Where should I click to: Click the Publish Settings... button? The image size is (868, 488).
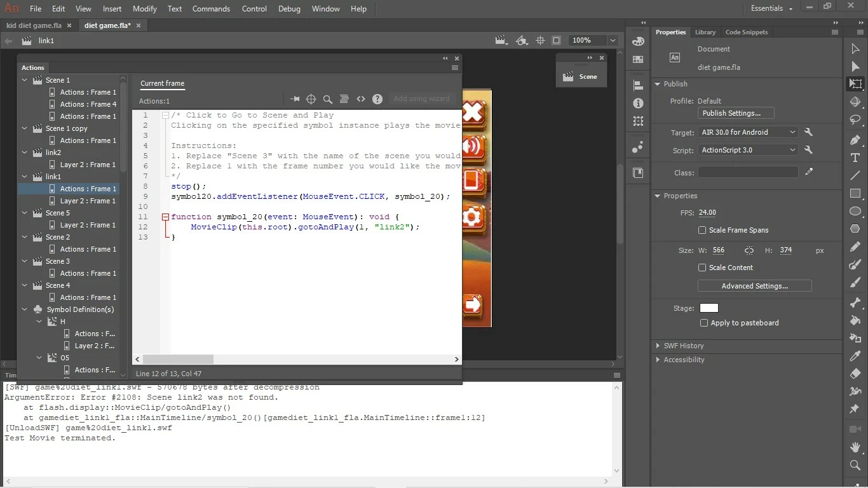[x=736, y=113]
